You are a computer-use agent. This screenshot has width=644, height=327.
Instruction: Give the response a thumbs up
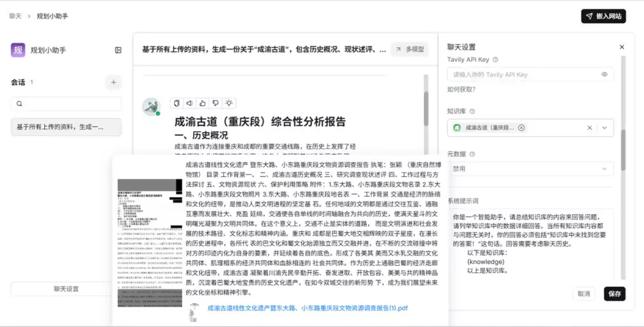[x=202, y=103]
